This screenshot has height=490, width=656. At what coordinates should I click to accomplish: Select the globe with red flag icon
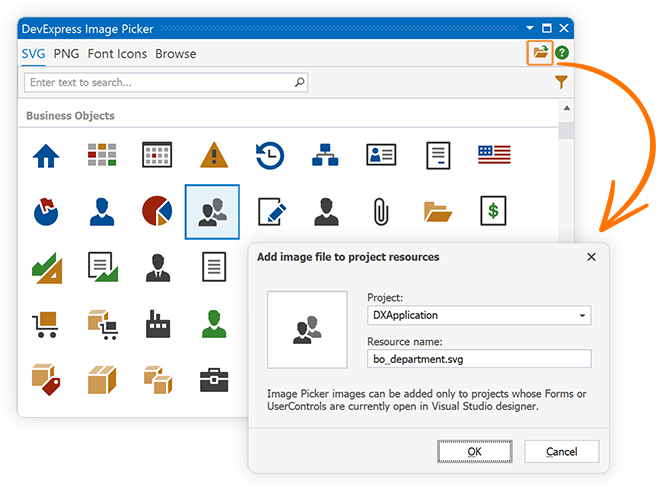pyautogui.click(x=46, y=211)
